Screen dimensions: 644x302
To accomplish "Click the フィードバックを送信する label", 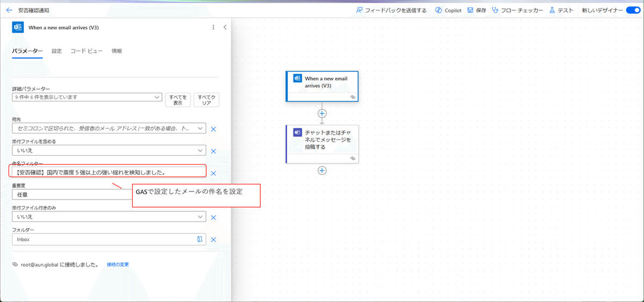I will tap(396, 10).
